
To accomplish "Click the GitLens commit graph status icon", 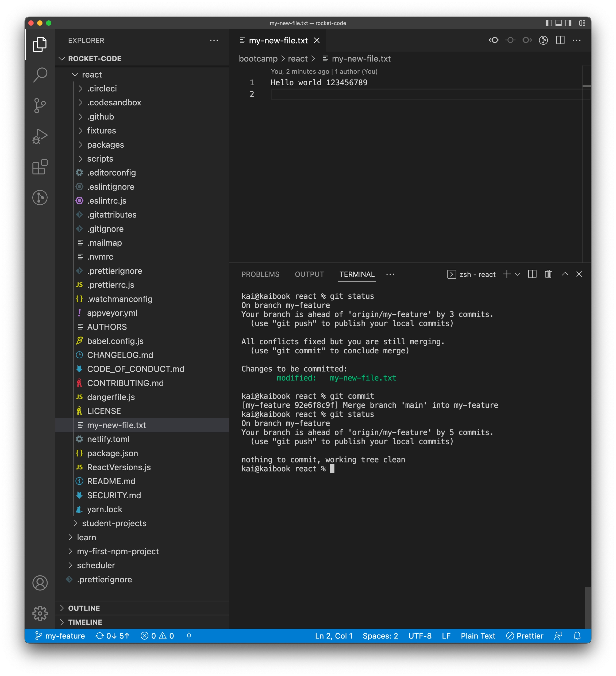I will click(189, 636).
